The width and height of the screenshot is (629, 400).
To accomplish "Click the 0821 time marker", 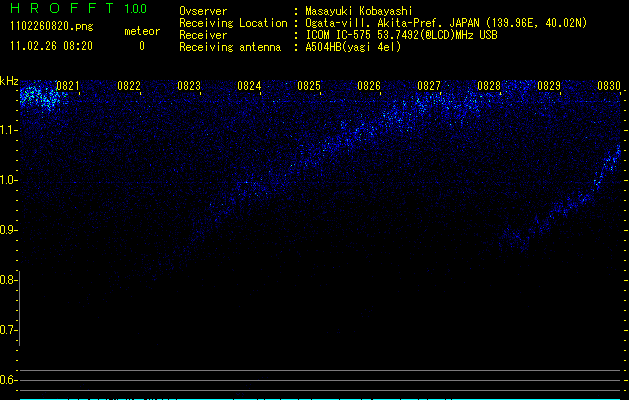I will coord(67,85).
